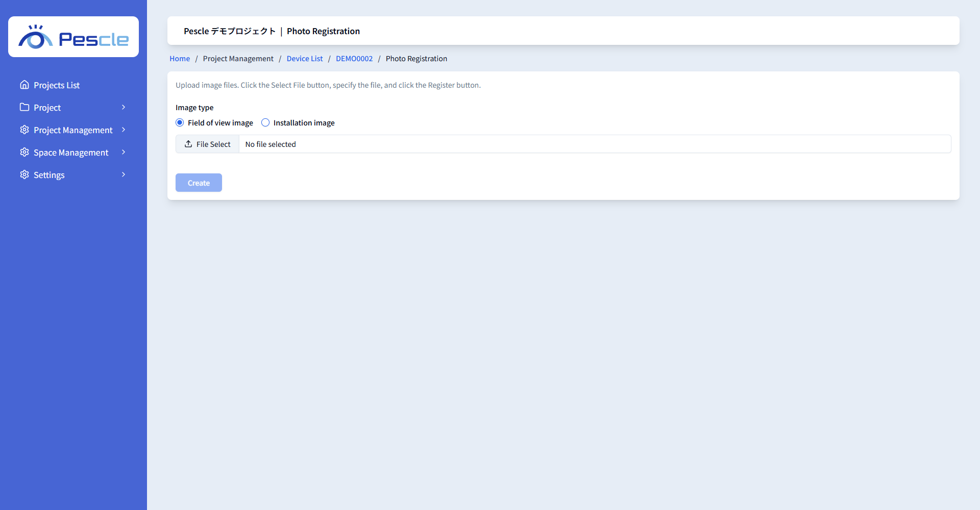The image size is (980, 510).
Task: Open the Device List breadcrumb link
Action: pos(305,59)
